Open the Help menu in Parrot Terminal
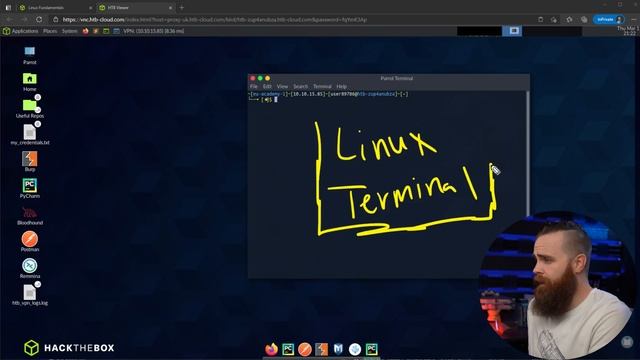The image size is (640, 360). [x=342, y=87]
